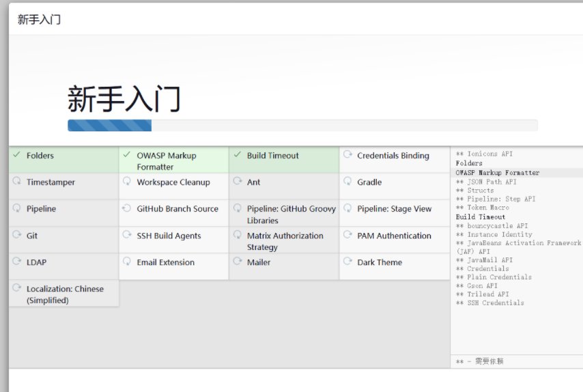Click the 新手入门 dialog title

pos(39,19)
